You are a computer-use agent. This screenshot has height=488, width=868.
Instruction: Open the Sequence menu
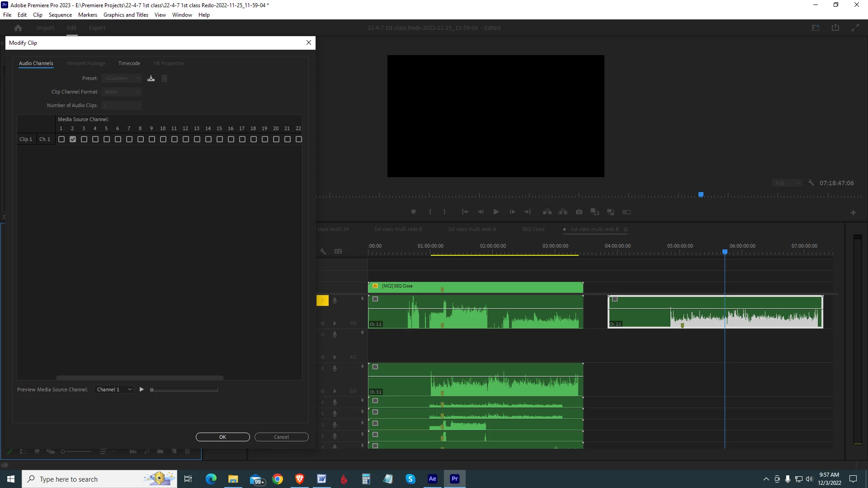point(60,15)
